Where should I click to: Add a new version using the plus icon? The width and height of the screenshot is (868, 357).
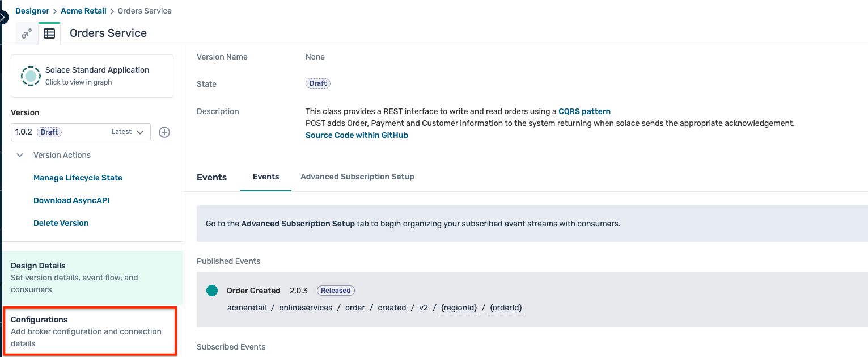coord(164,132)
